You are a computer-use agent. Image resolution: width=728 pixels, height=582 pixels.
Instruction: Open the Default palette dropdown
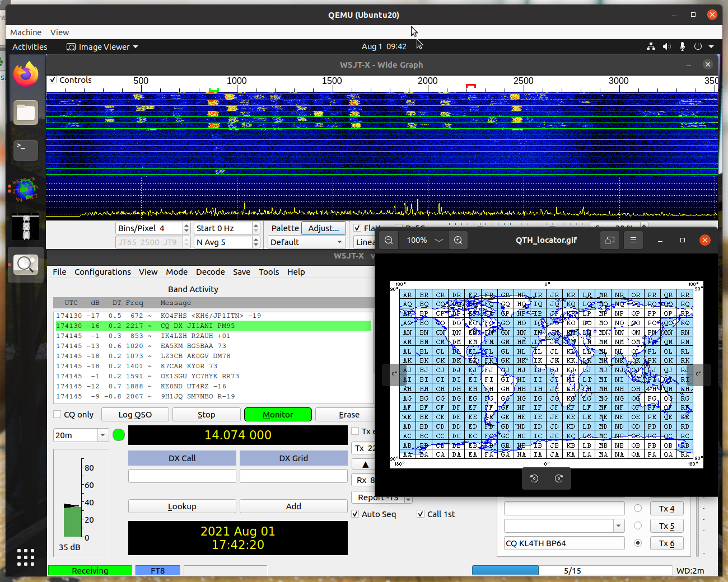[306, 242]
